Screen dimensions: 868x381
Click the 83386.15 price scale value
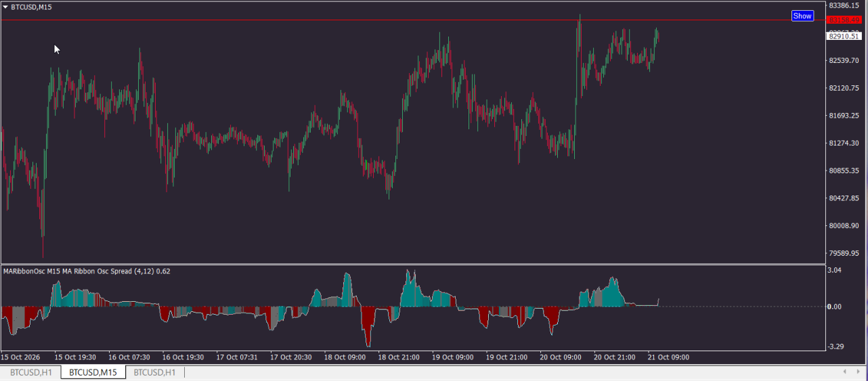844,5
